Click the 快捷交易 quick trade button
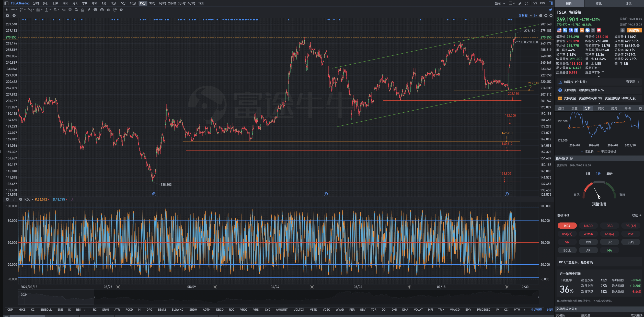The width and height of the screenshot is (644, 317). click(634, 30)
